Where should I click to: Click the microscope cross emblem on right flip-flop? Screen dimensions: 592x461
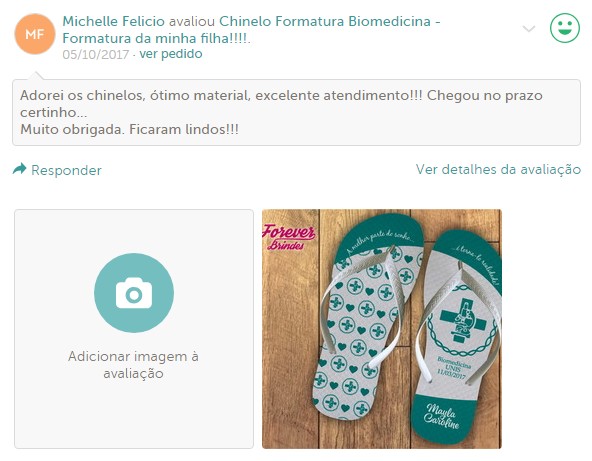[463, 320]
